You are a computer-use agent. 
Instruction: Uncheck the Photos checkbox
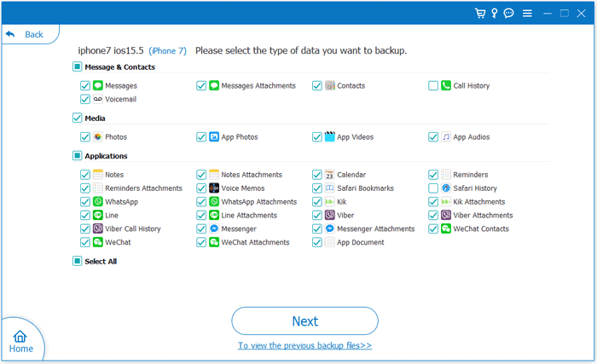click(x=85, y=137)
